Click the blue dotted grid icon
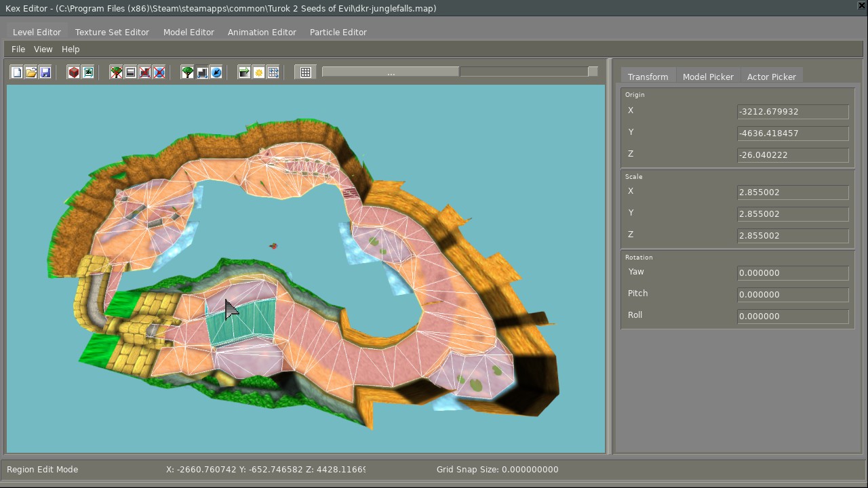Screen dimensions: 868x488 273,73
